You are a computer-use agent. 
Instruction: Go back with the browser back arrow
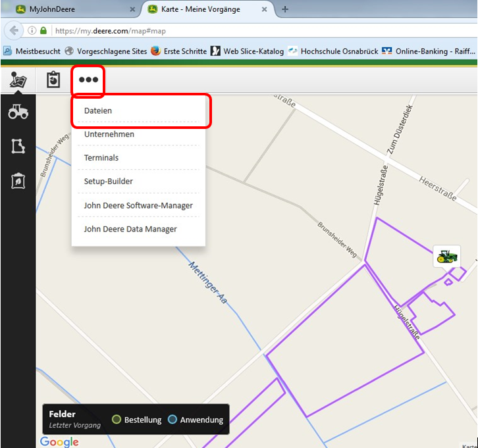pyautogui.click(x=14, y=31)
